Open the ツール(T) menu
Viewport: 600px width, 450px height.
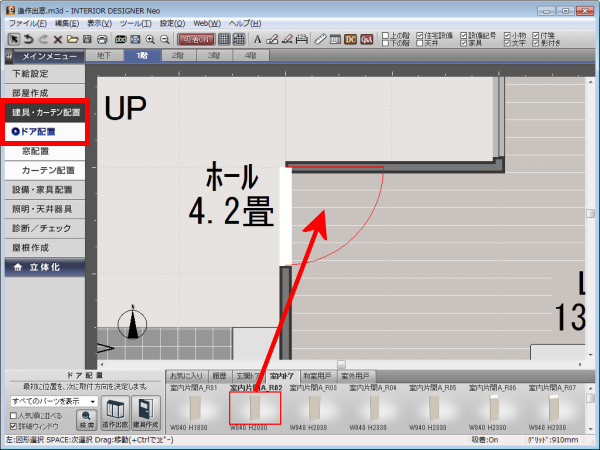pyautogui.click(x=133, y=21)
